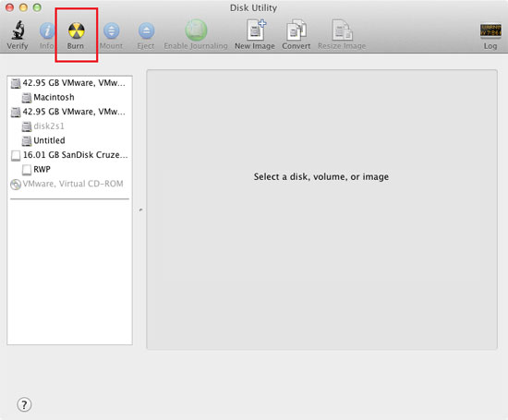Click the sidebar splitter divider handle
The width and height of the screenshot is (508, 420).
(140, 210)
